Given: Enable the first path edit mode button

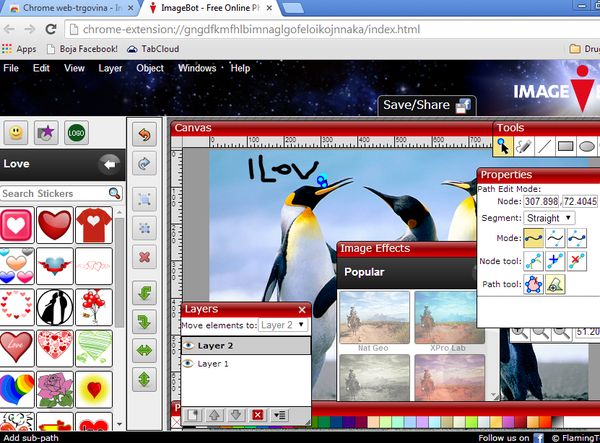Looking at the screenshot, I should (533, 238).
